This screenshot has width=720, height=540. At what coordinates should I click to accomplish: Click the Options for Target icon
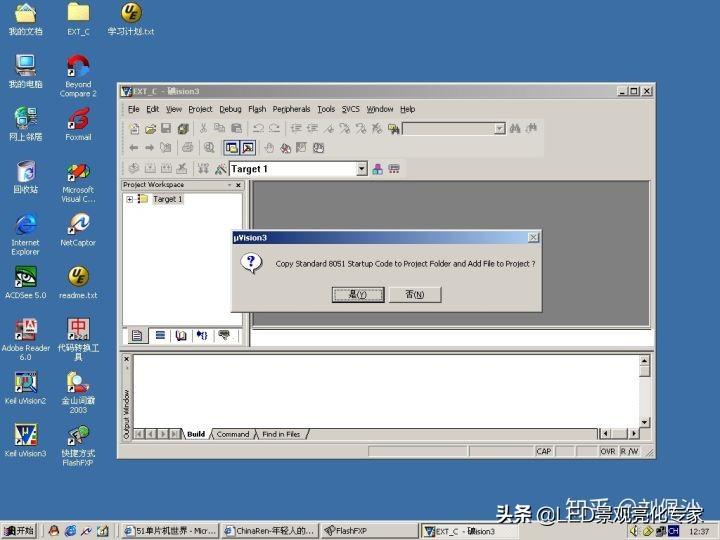[x=220, y=169]
